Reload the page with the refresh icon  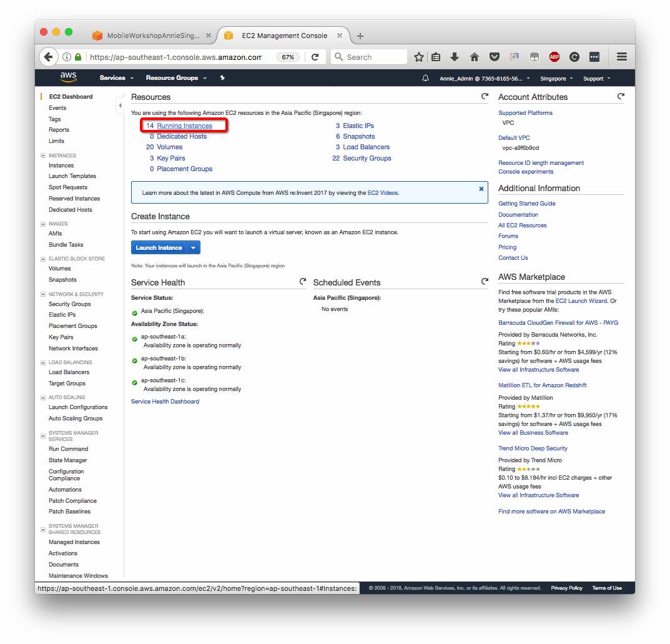[315, 57]
